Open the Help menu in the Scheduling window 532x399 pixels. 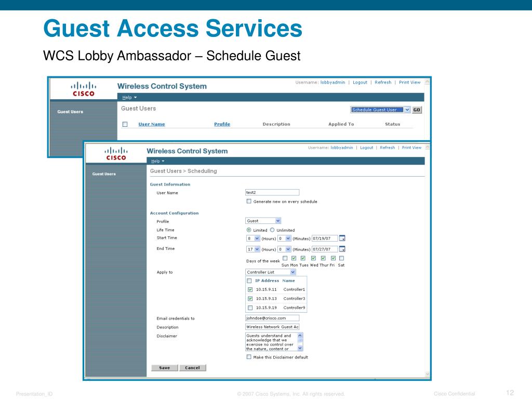click(x=158, y=161)
